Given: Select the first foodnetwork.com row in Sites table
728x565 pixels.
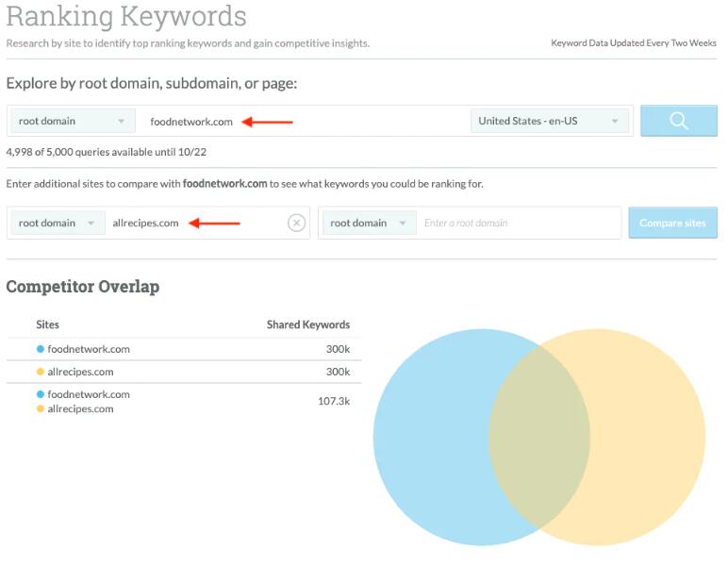Looking at the screenshot, I should pos(184,349).
